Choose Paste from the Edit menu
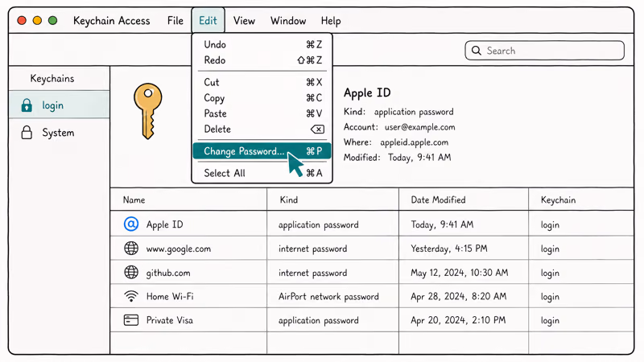Viewport: 644px width, 362px height. click(262, 113)
